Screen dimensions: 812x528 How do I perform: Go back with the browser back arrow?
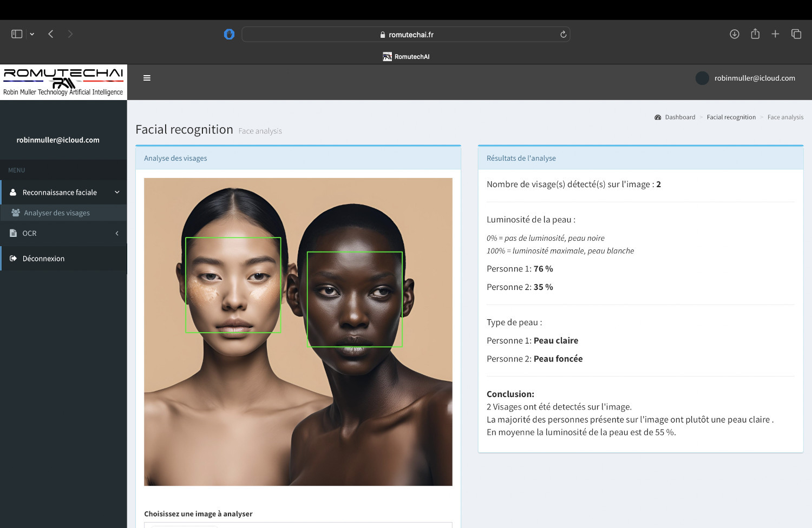click(x=51, y=34)
